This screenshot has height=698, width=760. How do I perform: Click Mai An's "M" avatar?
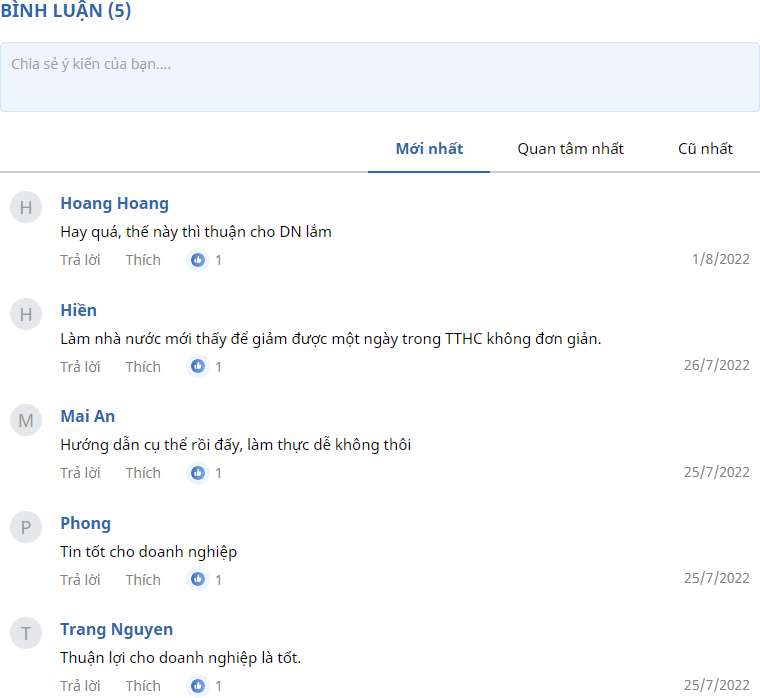[x=26, y=421]
